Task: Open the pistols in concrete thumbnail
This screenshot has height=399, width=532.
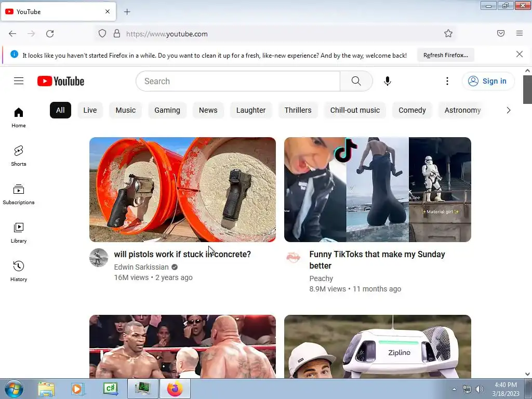Action: point(182,190)
